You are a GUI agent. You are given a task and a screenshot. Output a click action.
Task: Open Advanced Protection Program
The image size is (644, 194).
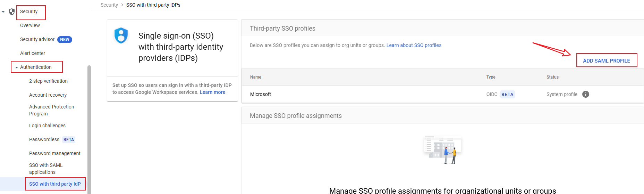click(x=51, y=110)
